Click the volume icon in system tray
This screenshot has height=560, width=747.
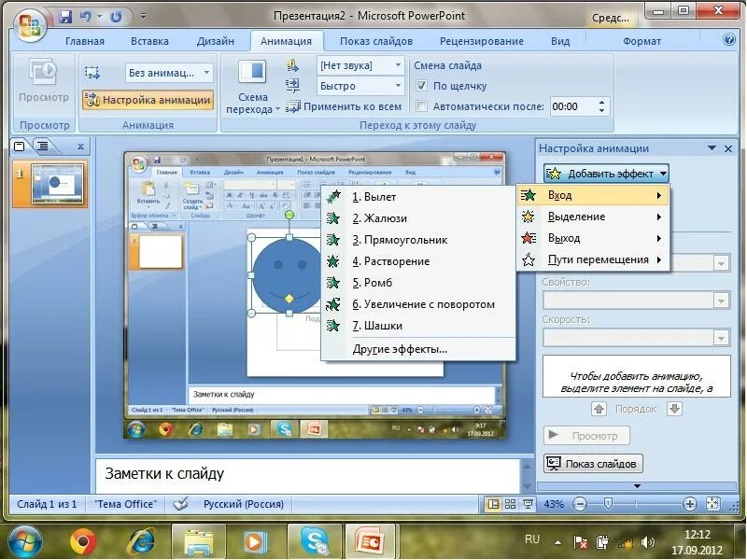647,542
